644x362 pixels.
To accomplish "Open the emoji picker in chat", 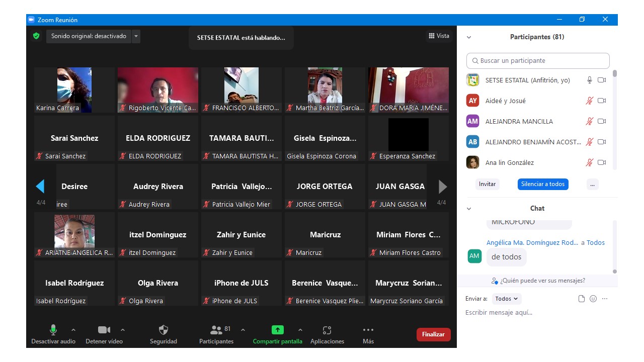I will (593, 299).
